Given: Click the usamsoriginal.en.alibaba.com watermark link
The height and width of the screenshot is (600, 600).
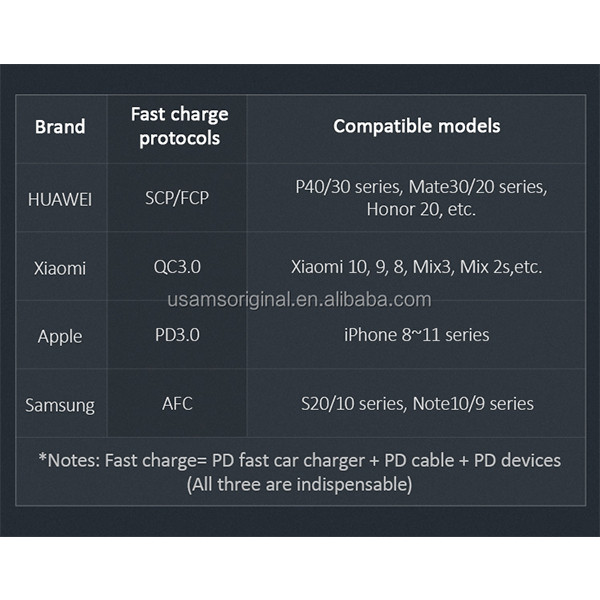Looking at the screenshot, I should click(299, 299).
